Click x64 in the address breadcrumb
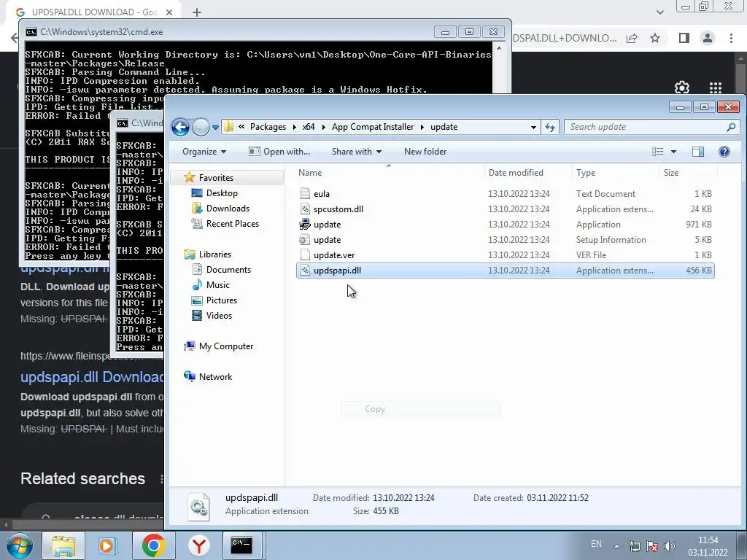The width and height of the screenshot is (747, 560). [309, 127]
